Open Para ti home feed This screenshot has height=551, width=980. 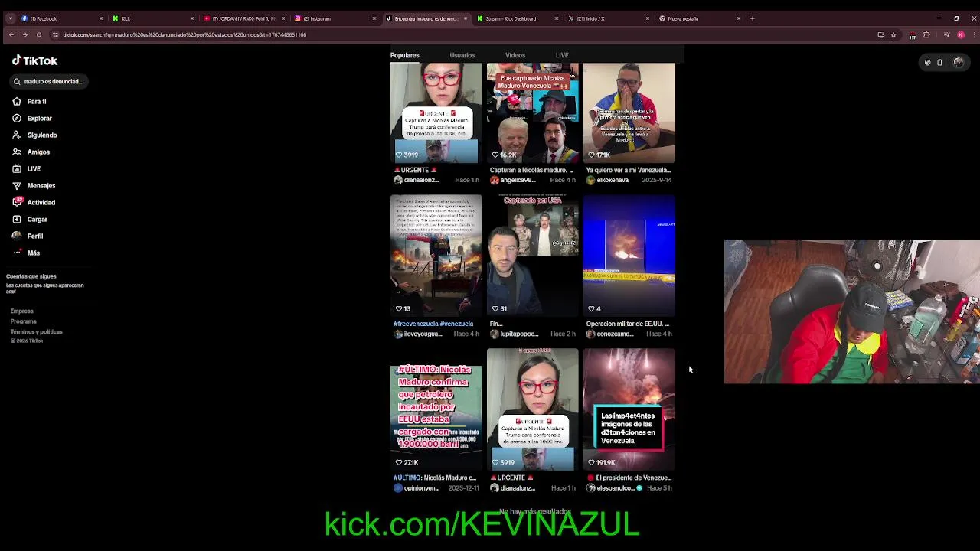[x=30, y=101]
